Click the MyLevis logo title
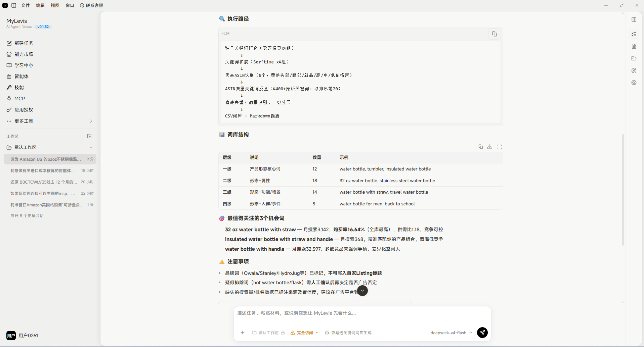This screenshot has height=347, width=644. click(x=16, y=21)
